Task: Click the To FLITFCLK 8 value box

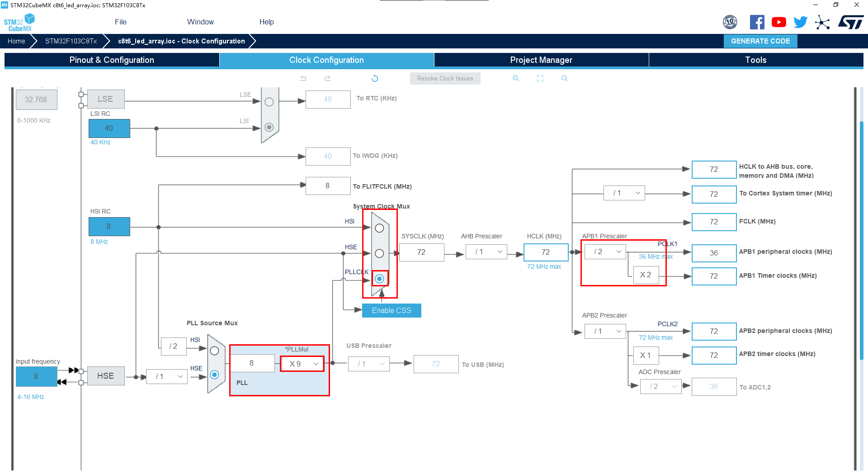Action: click(x=328, y=185)
